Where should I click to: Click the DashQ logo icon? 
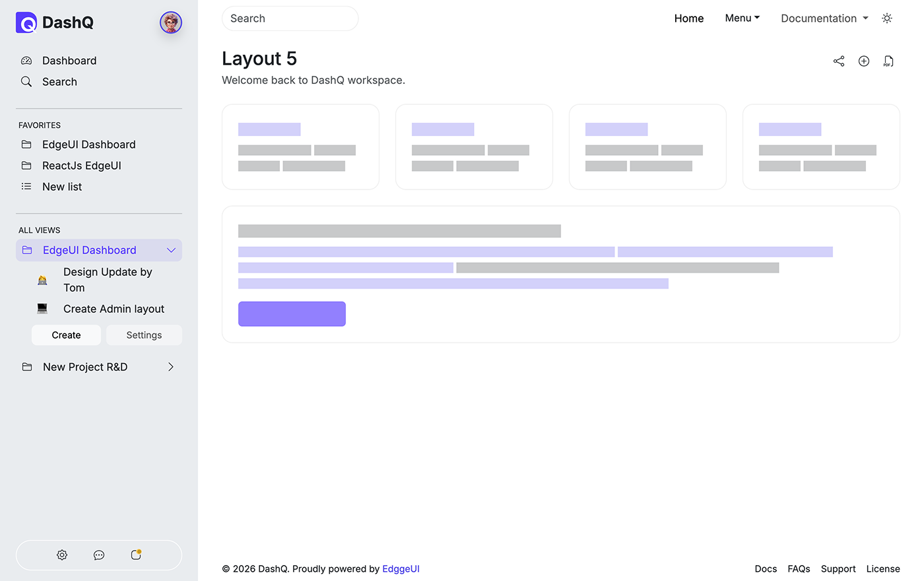(25, 22)
